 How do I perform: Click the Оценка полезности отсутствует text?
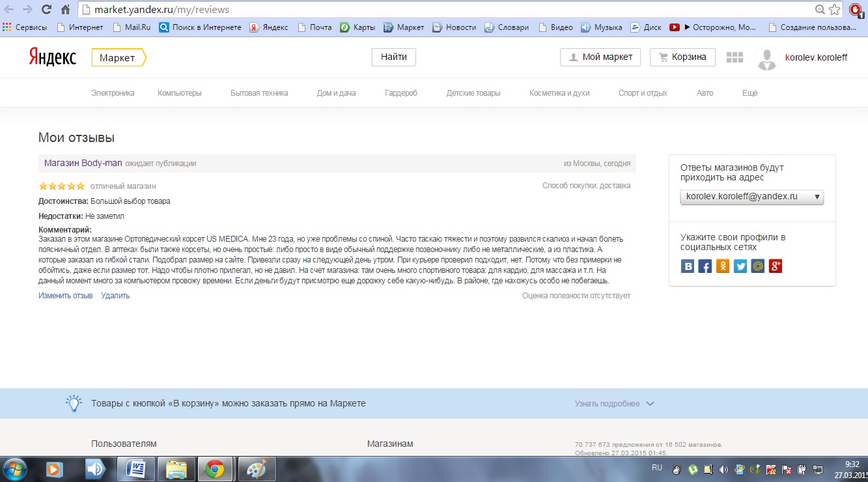point(576,296)
